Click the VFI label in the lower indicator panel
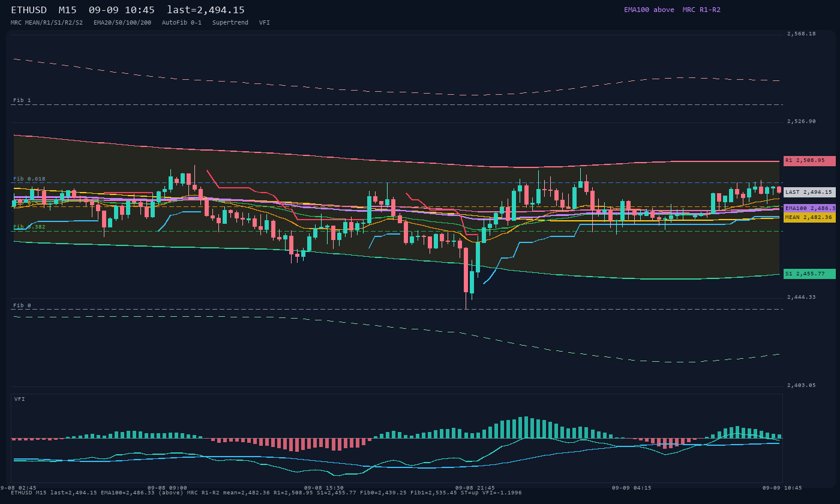 coord(20,399)
